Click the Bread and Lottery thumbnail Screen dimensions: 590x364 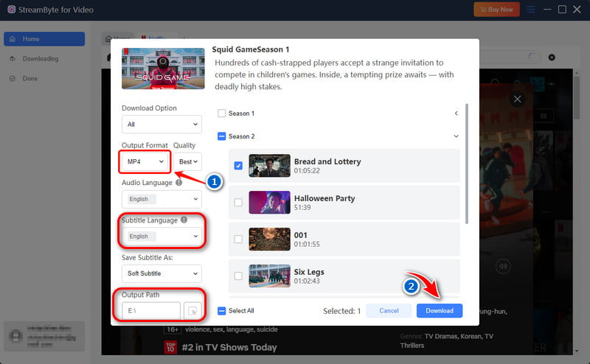tap(269, 166)
